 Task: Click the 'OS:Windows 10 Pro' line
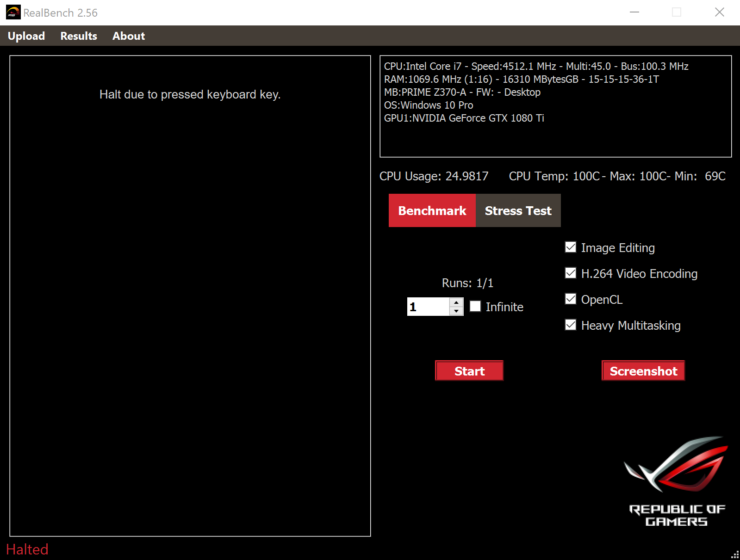click(x=429, y=105)
